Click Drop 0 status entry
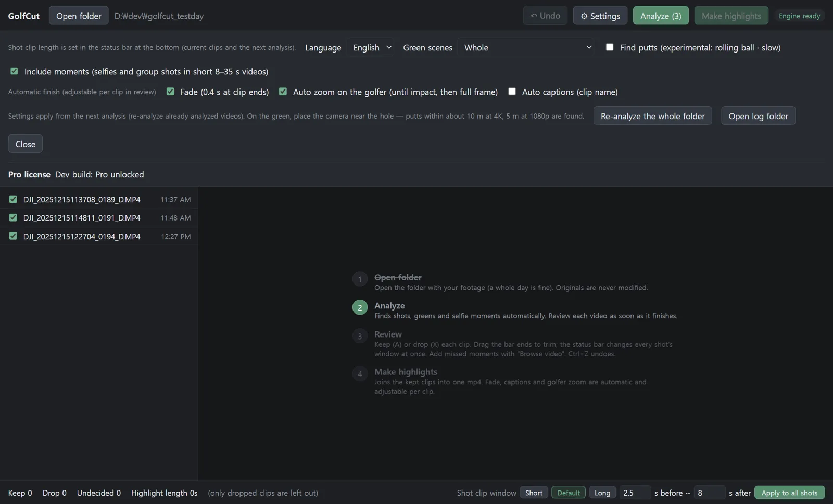833x504 pixels. tap(54, 493)
